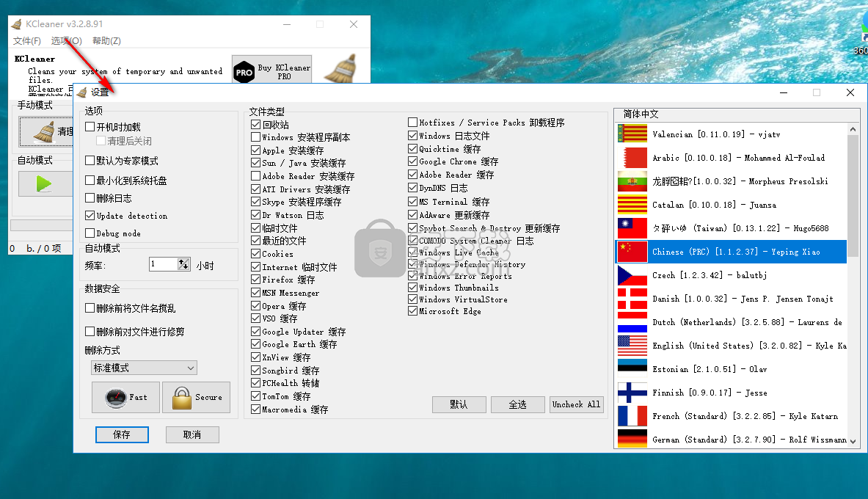The image size is (868, 499).
Task: Click the Uncheck All button
Action: (x=576, y=405)
